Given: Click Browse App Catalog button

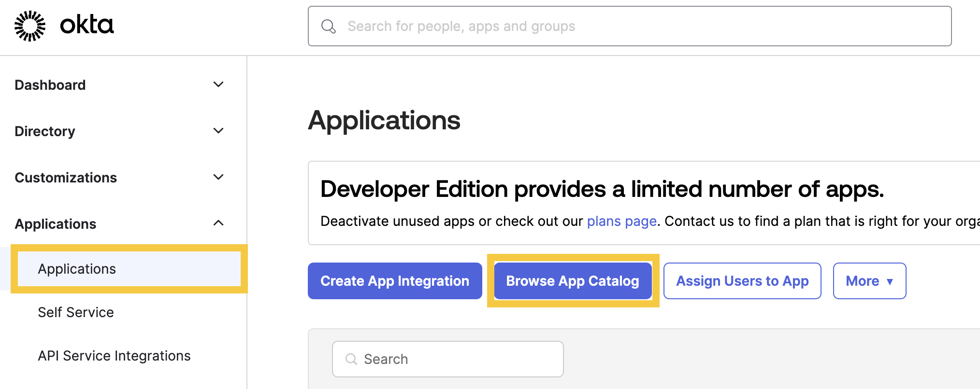Looking at the screenshot, I should (573, 281).
